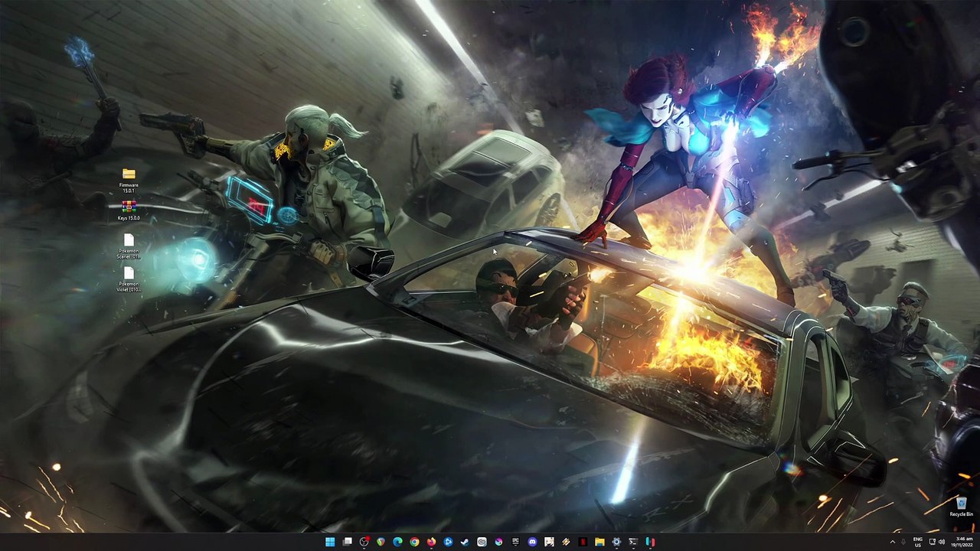Open the Windows Start menu
The height and width of the screenshot is (551, 980).
[330, 542]
